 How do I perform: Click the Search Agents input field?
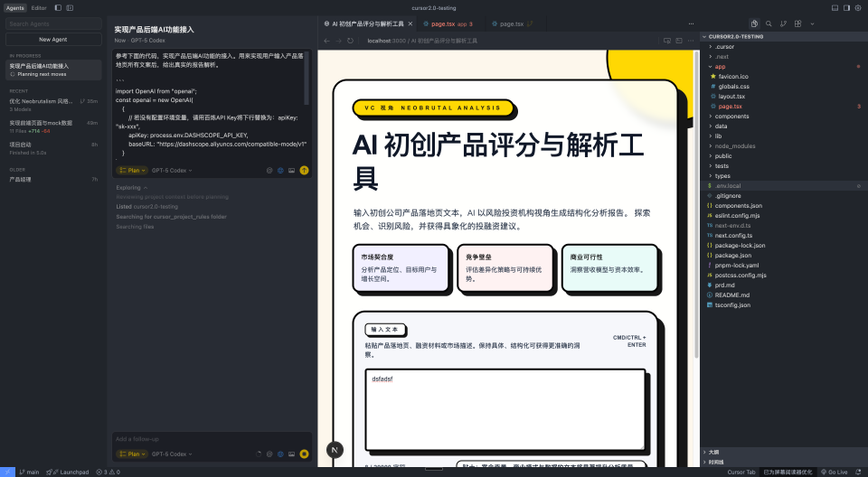pyautogui.click(x=53, y=24)
